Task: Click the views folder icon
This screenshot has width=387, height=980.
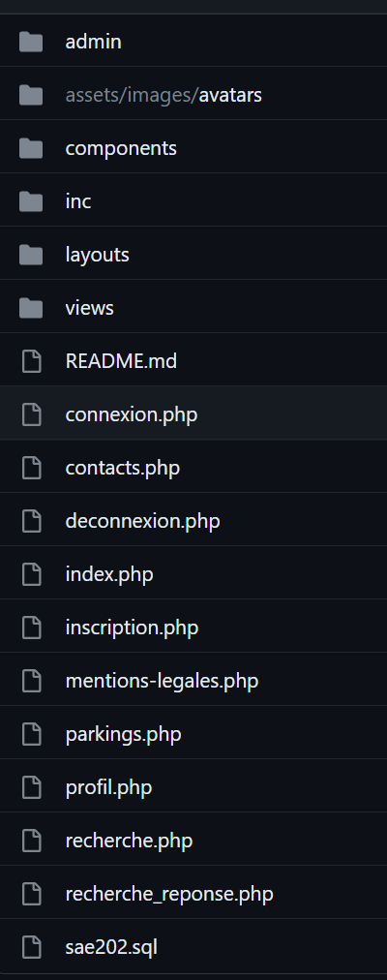Action: [31, 308]
